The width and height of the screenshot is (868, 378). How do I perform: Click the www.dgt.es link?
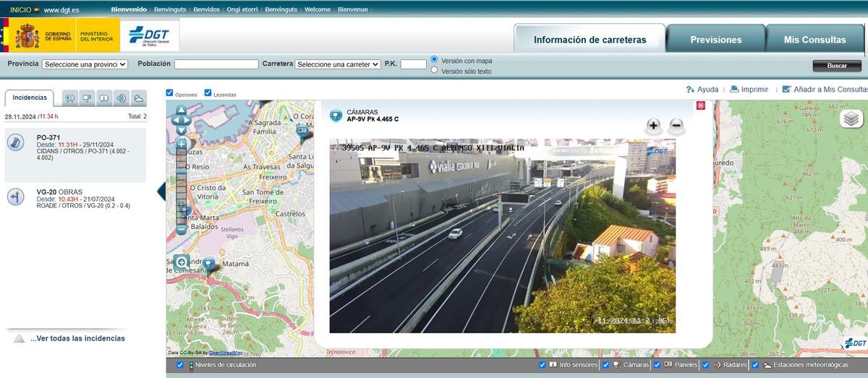tap(61, 10)
